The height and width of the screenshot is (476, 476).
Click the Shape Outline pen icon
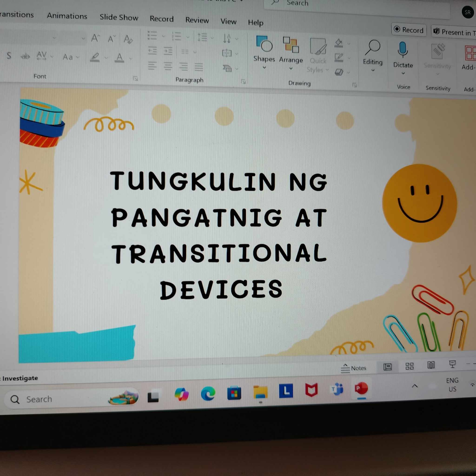pyautogui.click(x=339, y=58)
